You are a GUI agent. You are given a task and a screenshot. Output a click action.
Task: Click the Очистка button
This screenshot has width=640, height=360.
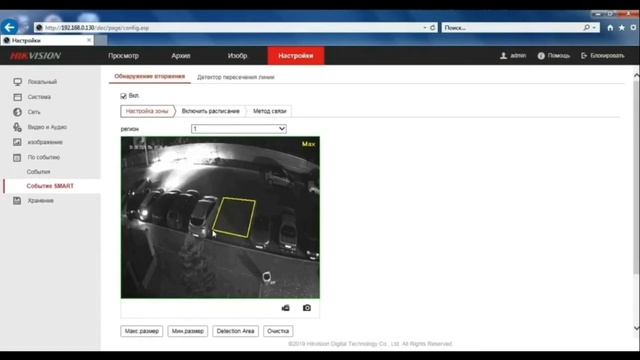(278, 331)
